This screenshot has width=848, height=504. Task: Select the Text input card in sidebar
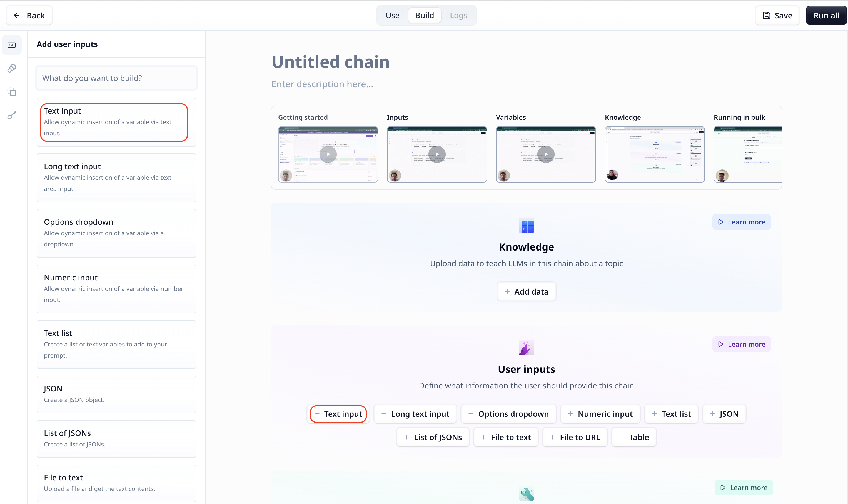click(x=116, y=122)
